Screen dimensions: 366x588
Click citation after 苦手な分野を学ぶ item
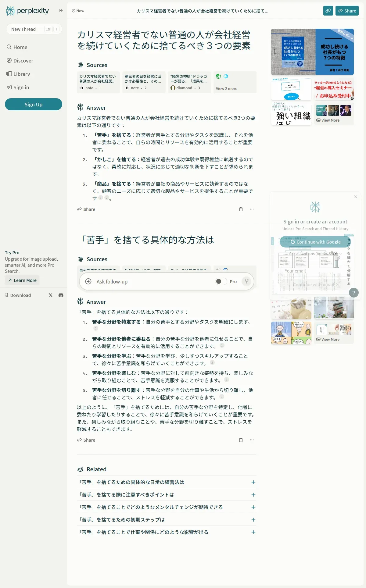point(212,362)
